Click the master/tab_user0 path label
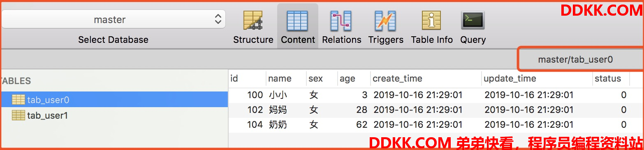The image size is (644, 150). tap(575, 59)
